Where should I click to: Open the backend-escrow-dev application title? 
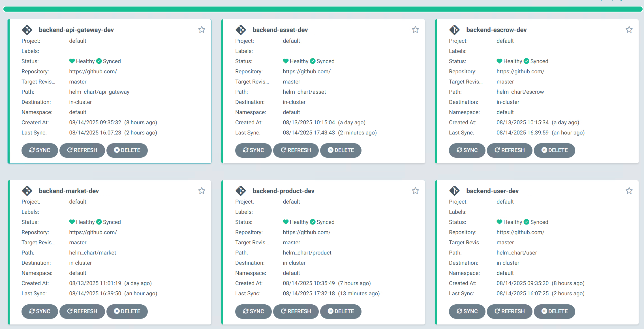pos(497,30)
